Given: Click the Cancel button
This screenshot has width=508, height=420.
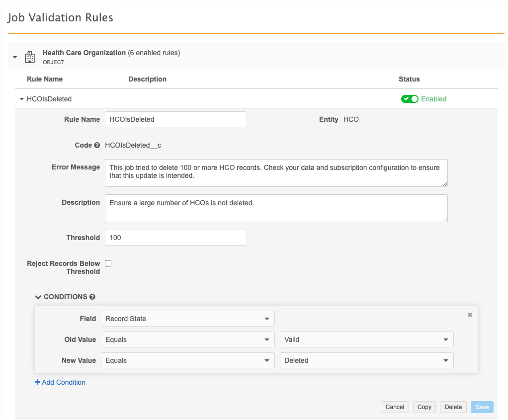Looking at the screenshot, I should 395,407.
